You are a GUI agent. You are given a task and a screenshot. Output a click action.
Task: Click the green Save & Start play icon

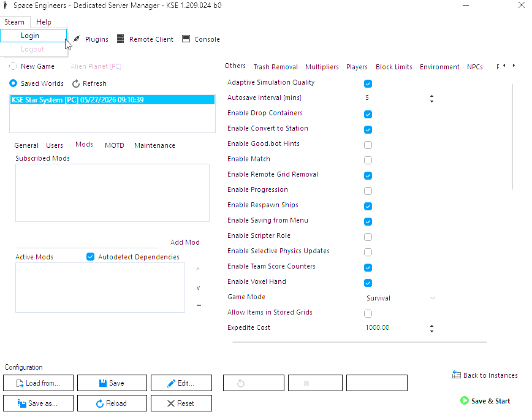[x=464, y=400]
